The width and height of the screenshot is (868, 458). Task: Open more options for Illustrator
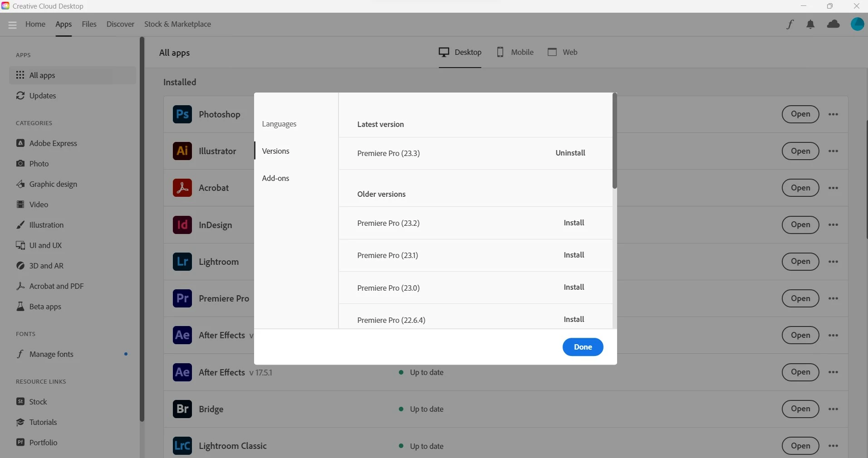click(x=833, y=151)
